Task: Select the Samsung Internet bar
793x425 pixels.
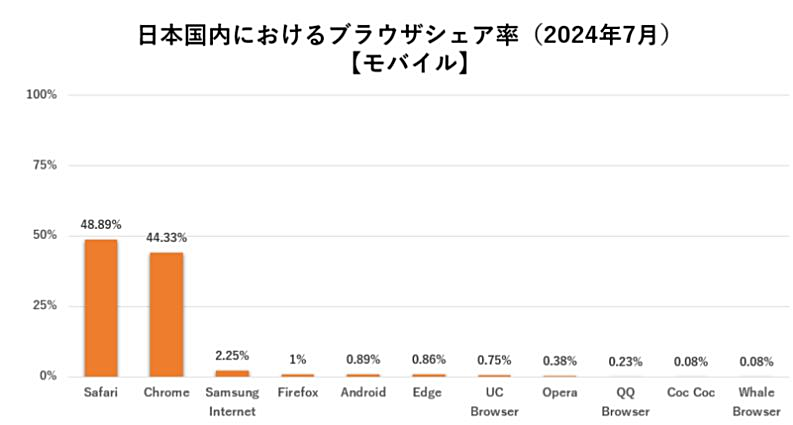Action: [x=232, y=373]
